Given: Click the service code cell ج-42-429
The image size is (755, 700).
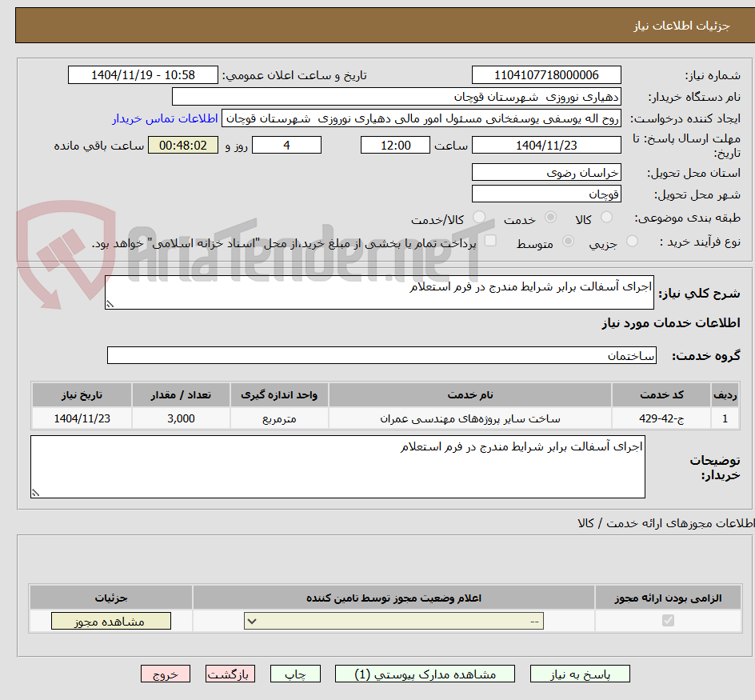Looking at the screenshot, I should point(661,418).
